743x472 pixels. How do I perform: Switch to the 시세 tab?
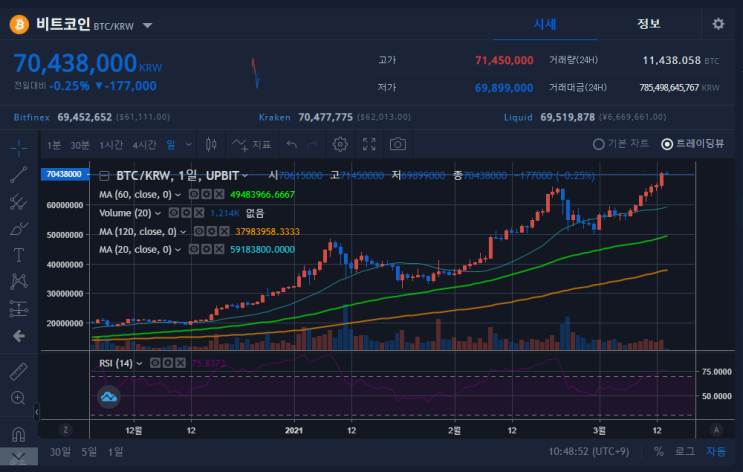click(544, 24)
